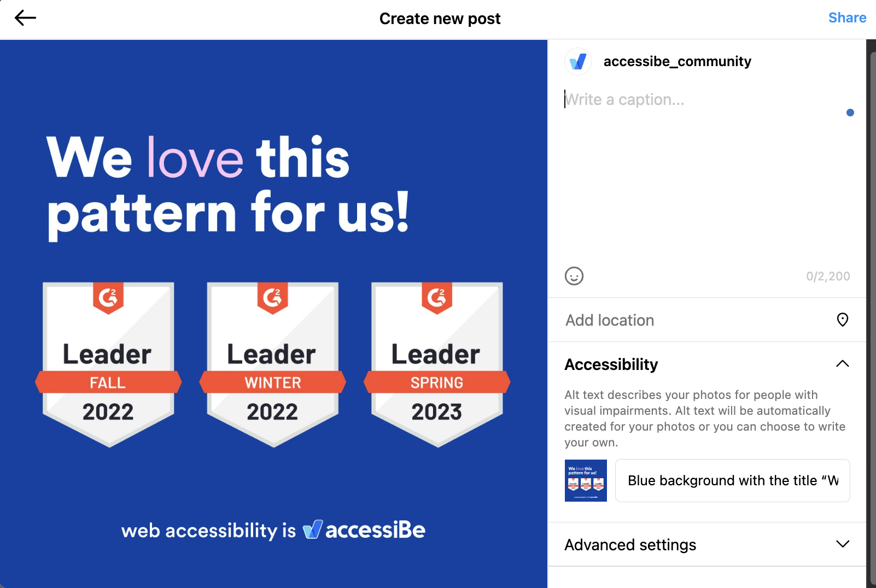The height and width of the screenshot is (588, 876).
Task: Click the accessibe_community profile avatar
Action: (x=577, y=61)
